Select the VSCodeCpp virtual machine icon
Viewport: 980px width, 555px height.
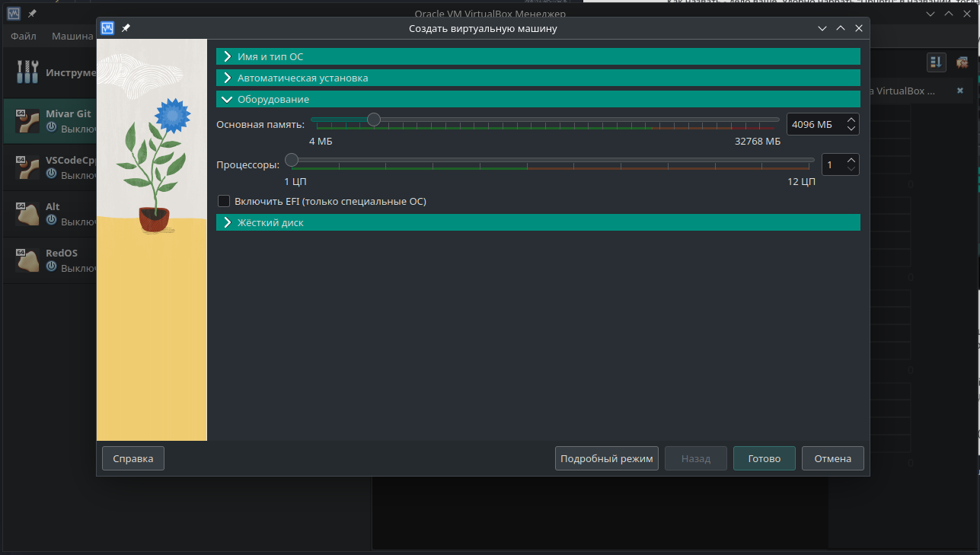[x=29, y=167]
